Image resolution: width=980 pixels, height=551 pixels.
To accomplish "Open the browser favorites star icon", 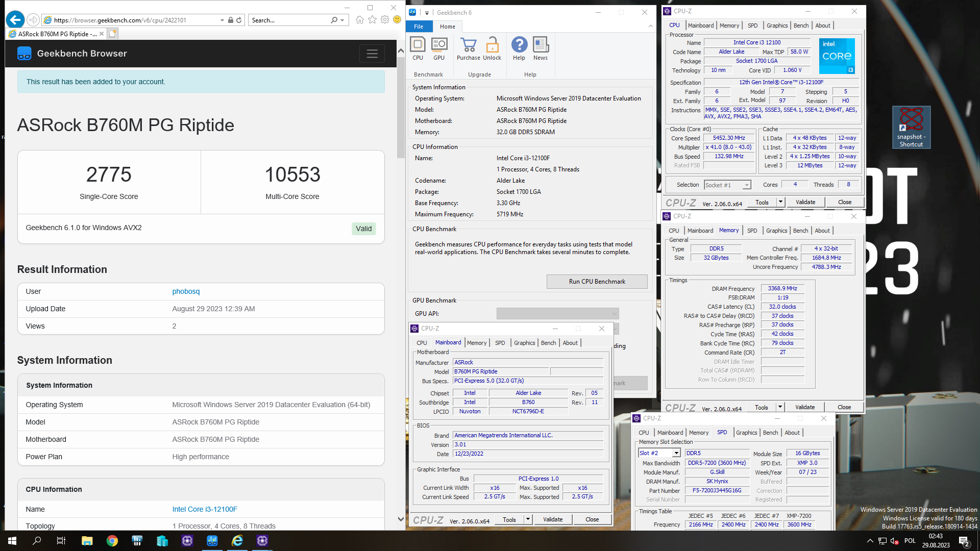I will point(372,20).
